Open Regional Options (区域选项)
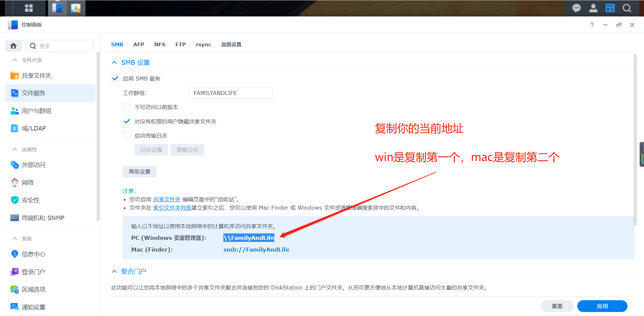 coord(50,289)
